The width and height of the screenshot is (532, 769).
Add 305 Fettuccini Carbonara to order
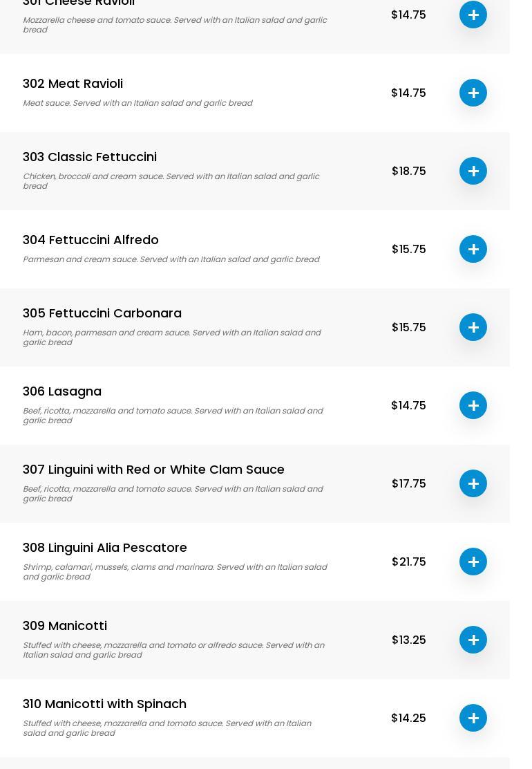click(473, 327)
